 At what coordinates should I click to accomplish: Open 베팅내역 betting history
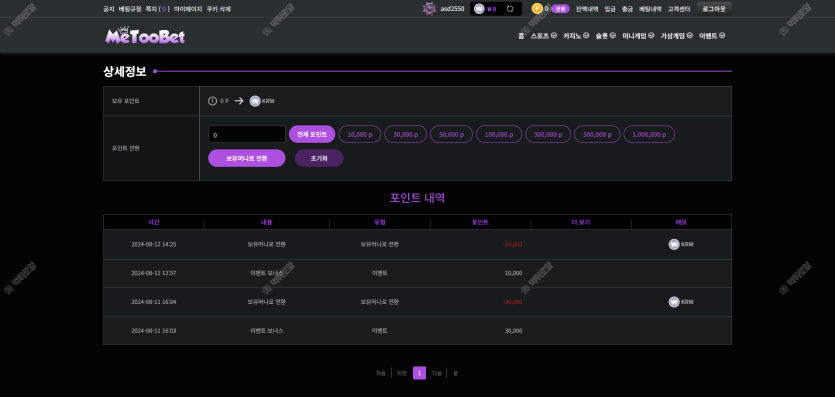click(x=650, y=9)
